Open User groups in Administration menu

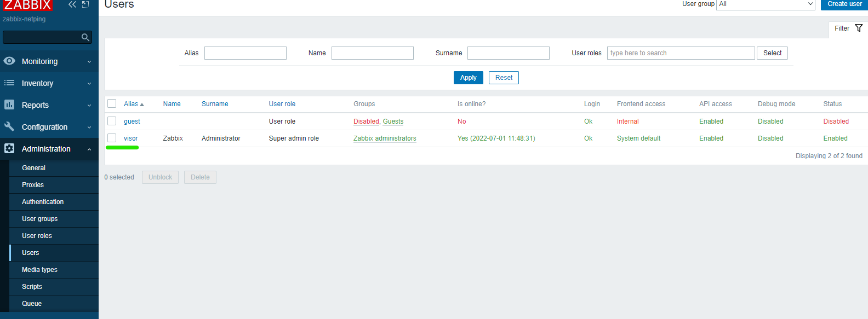point(39,219)
